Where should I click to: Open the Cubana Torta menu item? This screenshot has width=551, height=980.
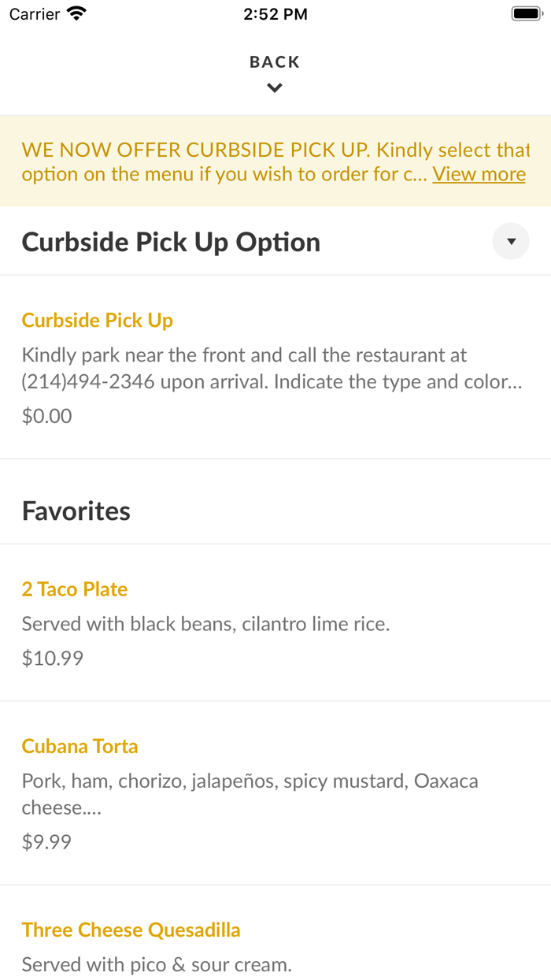tap(80, 746)
